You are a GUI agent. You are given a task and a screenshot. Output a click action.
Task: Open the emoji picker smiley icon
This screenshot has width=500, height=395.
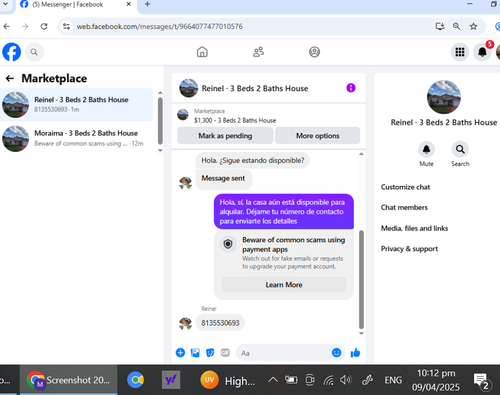337,353
